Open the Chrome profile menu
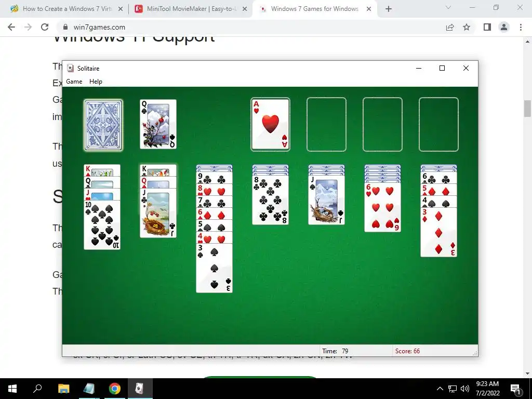The width and height of the screenshot is (532, 399). click(x=504, y=27)
